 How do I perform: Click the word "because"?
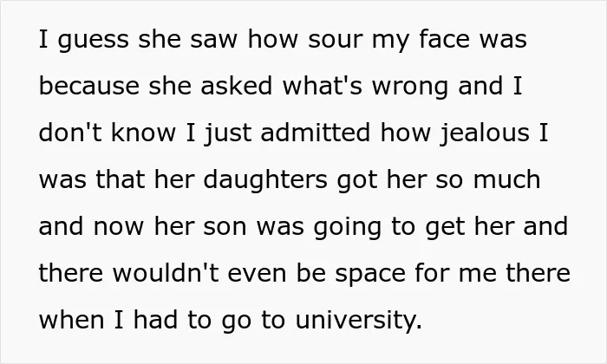[89, 86]
